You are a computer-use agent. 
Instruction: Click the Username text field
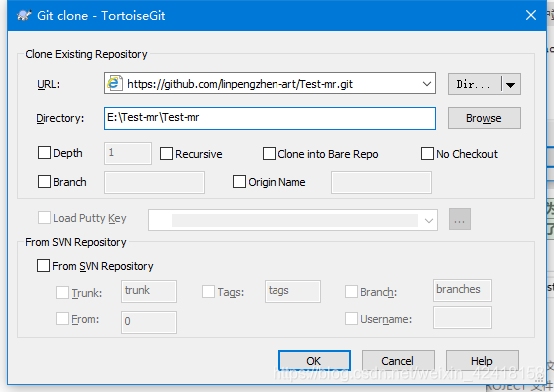(462, 317)
